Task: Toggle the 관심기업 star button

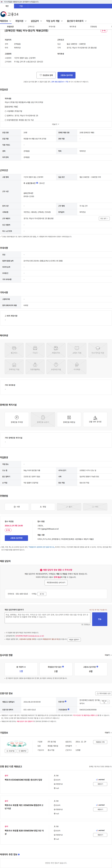Action: tap(10, 751)
